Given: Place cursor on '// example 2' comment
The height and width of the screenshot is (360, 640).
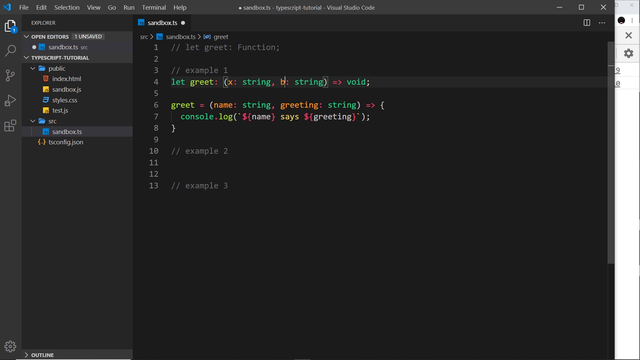Looking at the screenshot, I should [199, 151].
